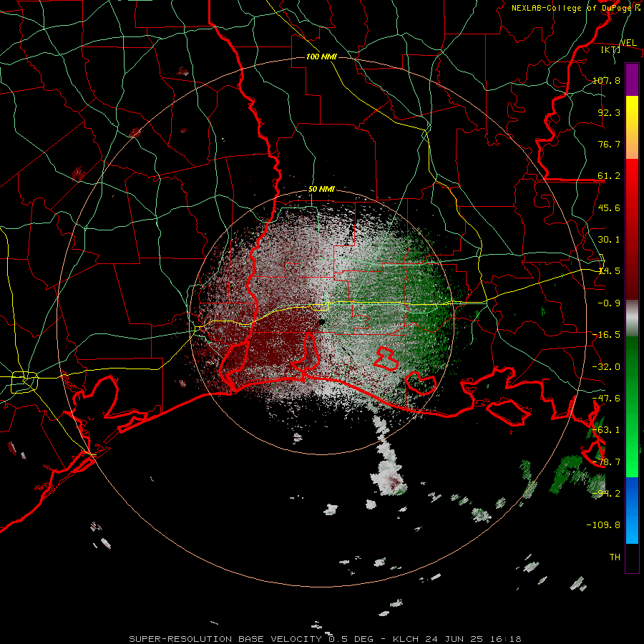The image size is (644, 644).
Task: Click the offshore echo with red core
Action: point(389,479)
